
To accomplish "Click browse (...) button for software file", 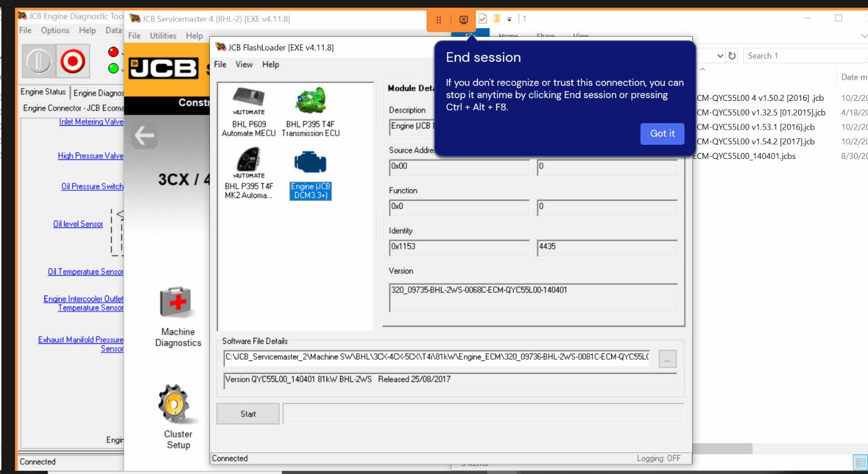I will click(667, 359).
